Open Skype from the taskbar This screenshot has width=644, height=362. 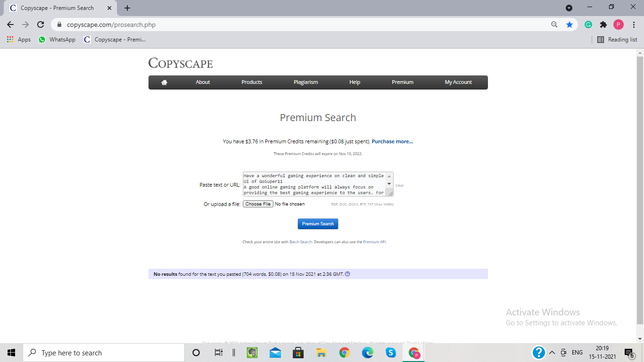(x=391, y=353)
